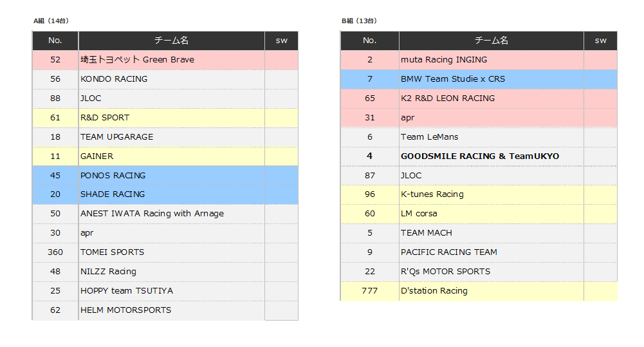The height and width of the screenshot is (347, 644).
Task: Select ANEST IWATA Racing with Arnage
Action: [152, 214]
